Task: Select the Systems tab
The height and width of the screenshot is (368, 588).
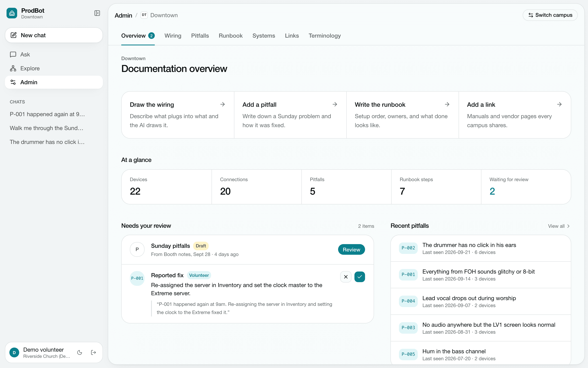Action: coord(264,36)
